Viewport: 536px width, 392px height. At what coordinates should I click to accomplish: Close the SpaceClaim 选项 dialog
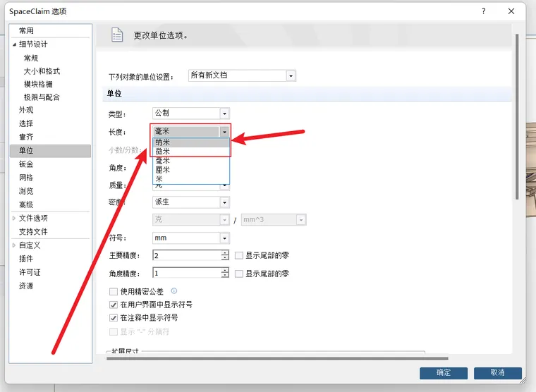(511, 11)
